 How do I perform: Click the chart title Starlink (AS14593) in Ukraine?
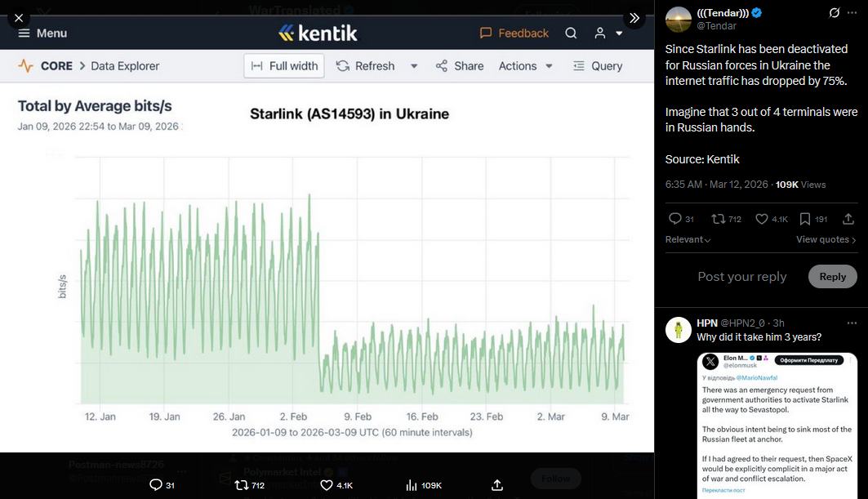349,114
